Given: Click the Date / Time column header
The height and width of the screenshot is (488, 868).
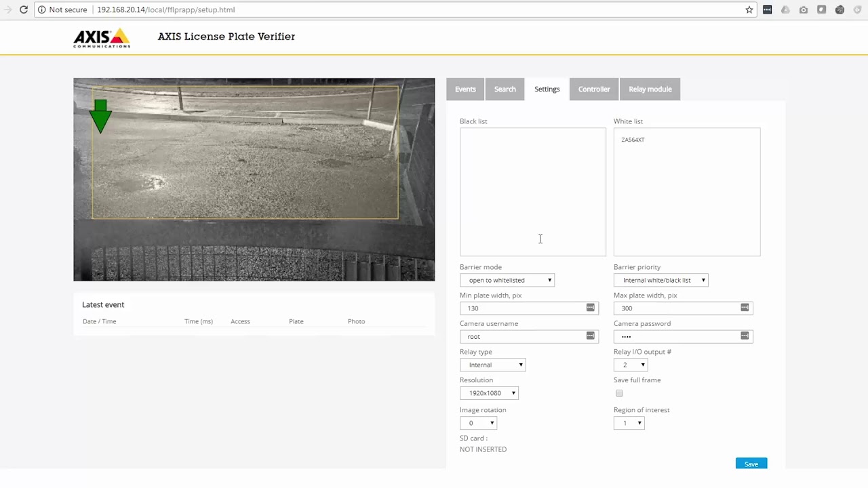Looking at the screenshot, I should 99,321.
